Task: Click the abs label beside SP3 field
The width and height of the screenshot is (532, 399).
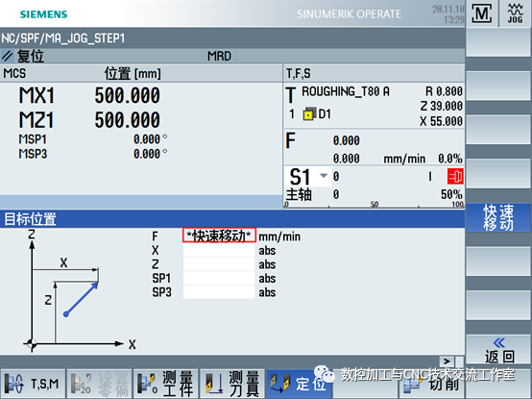Action: (267, 292)
